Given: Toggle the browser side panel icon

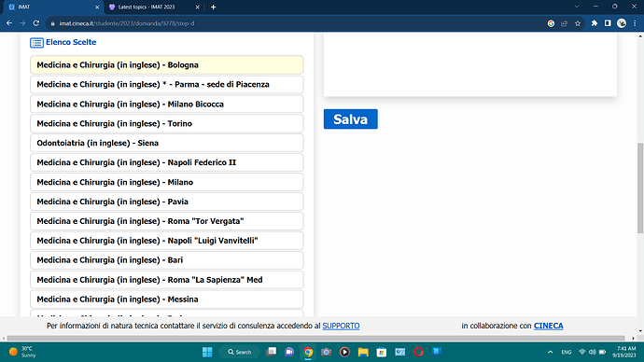Looking at the screenshot, I should pyautogui.click(x=608, y=23).
